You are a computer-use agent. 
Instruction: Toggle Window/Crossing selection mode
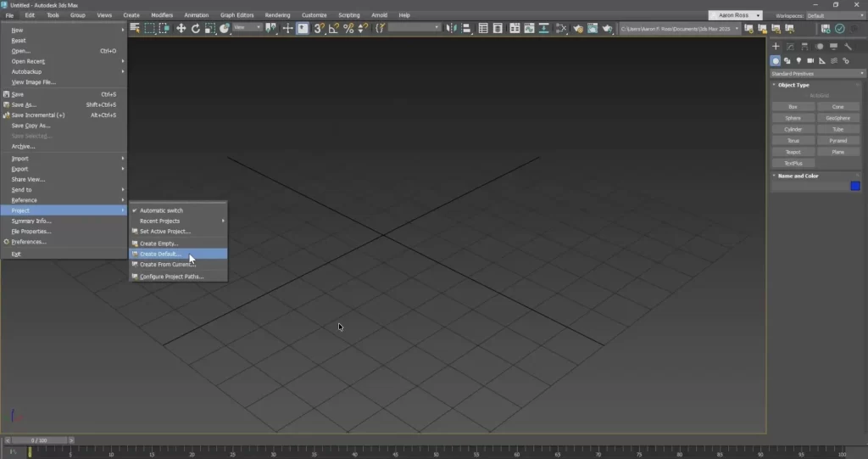click(x=164, y=28)
